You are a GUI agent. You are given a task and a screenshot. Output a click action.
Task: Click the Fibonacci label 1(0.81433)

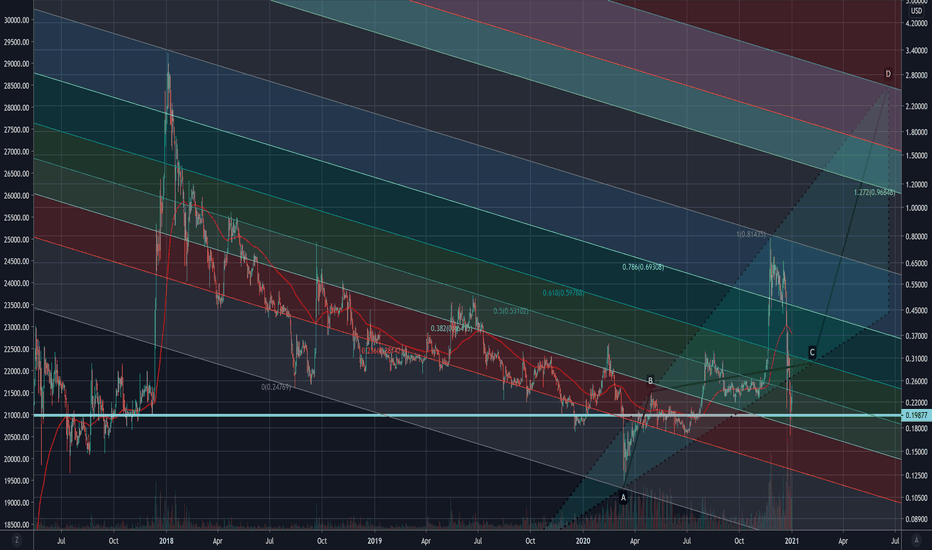tap(751, 235)
